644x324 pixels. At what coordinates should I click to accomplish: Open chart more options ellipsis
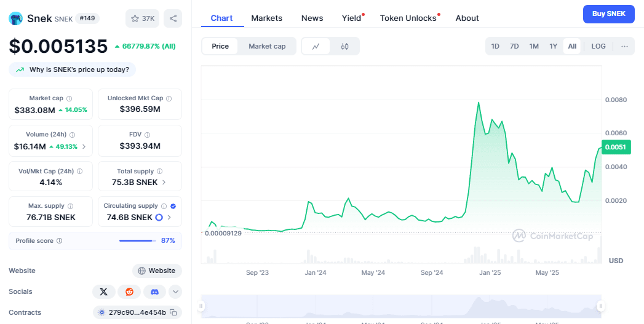point(624,46)
